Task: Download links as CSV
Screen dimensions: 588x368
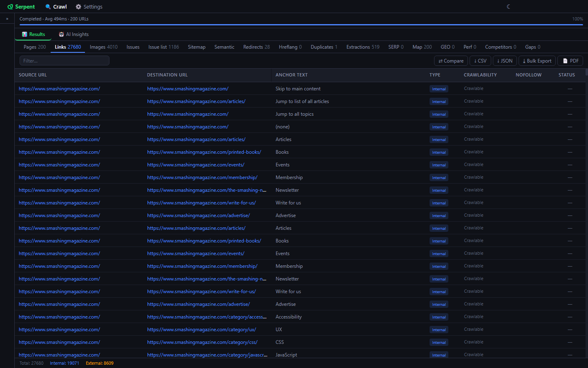Action: coord(480,61)
